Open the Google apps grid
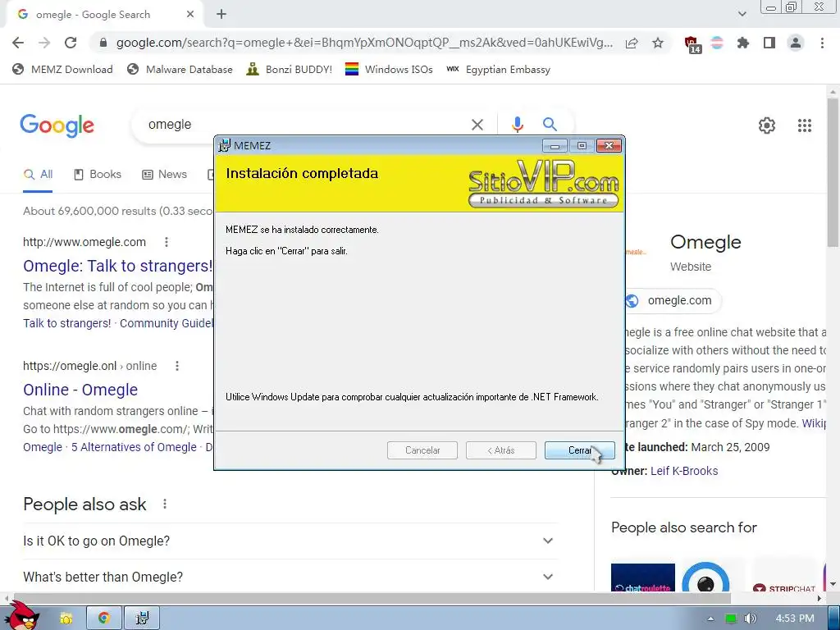The height and width of the screenshot is (630, 840). [x=805, y=126]
